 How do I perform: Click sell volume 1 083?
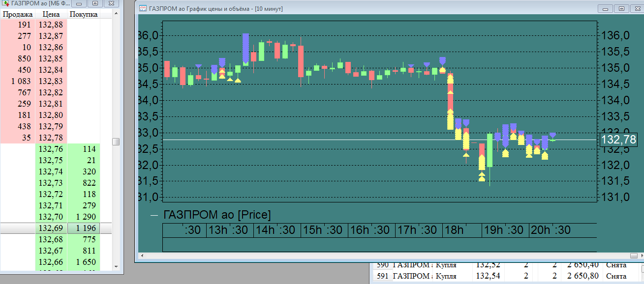(17, 81)
